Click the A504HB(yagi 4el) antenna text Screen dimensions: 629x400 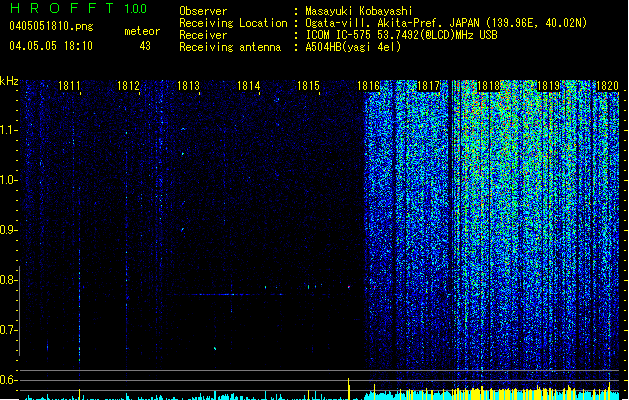coord(353,47)
